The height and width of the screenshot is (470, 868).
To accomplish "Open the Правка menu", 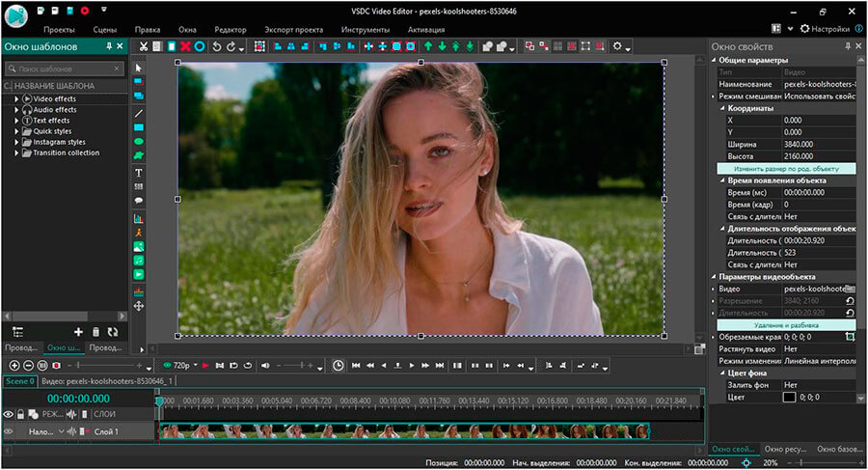I will coord(148,29).
